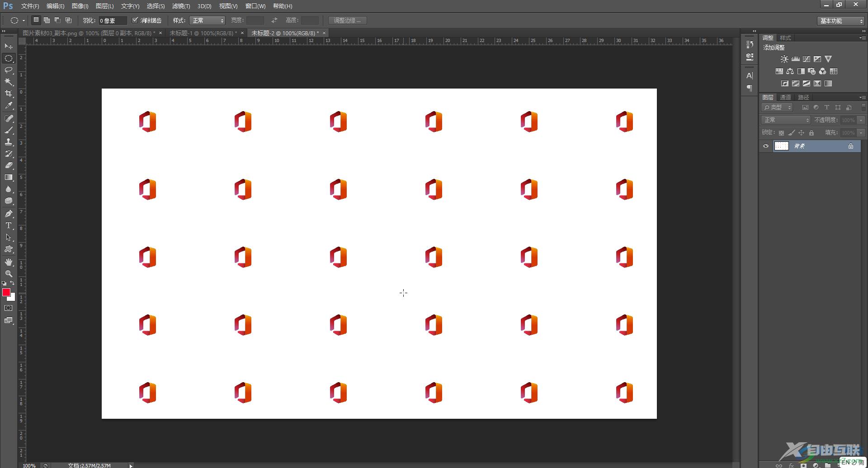The height and width of the screenshot is (468, 868).
Task: Select the Eyedropper tool
Action: click(9, 105)
